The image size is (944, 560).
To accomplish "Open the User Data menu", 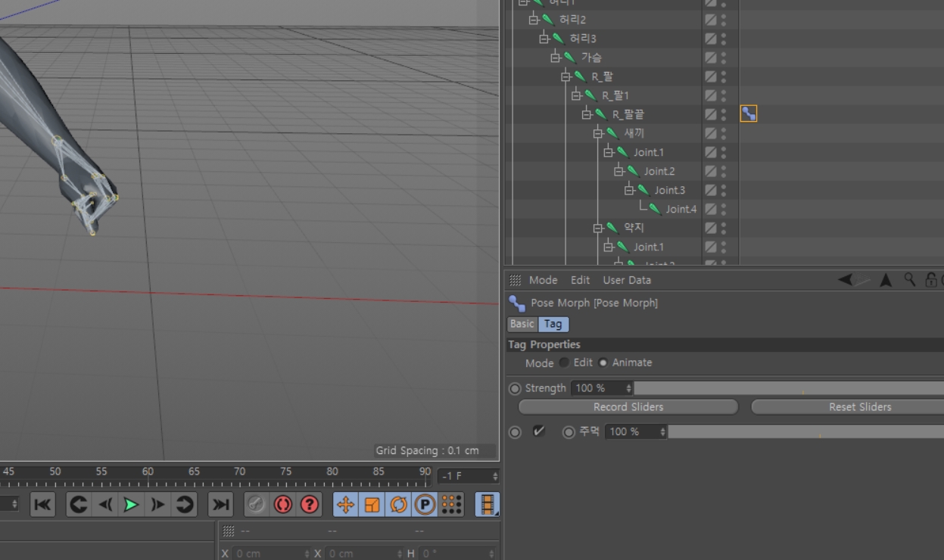I will [x=627, y=280].
